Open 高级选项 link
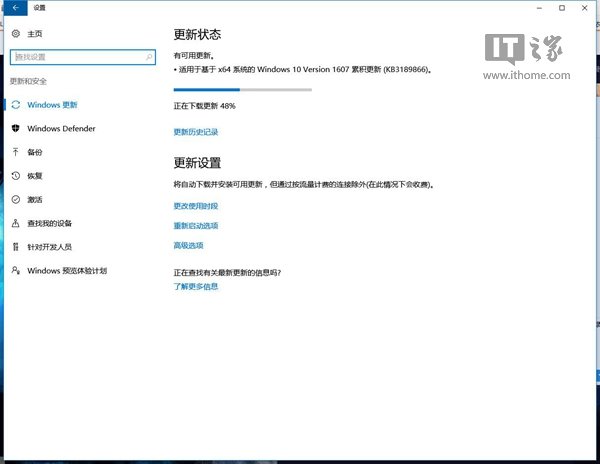The height and width of the screenshot is (464, 600). click(188, 245)
